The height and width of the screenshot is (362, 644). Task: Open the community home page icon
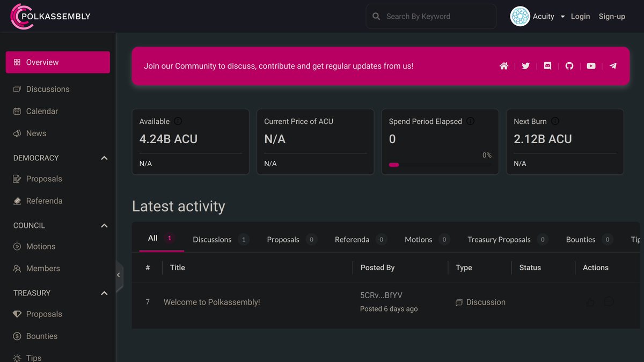(x=504, y=66)
